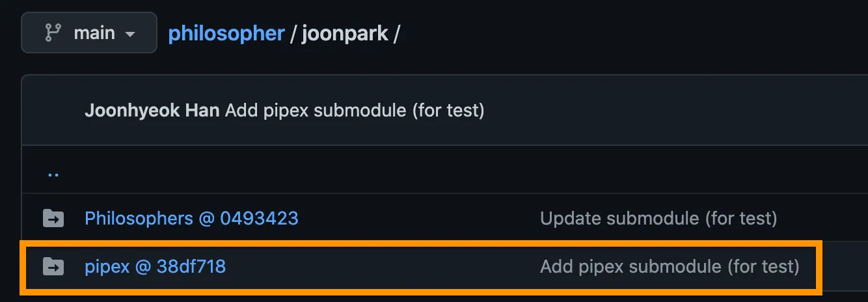Open commit hash 38df718

click(x=191, y=266)
